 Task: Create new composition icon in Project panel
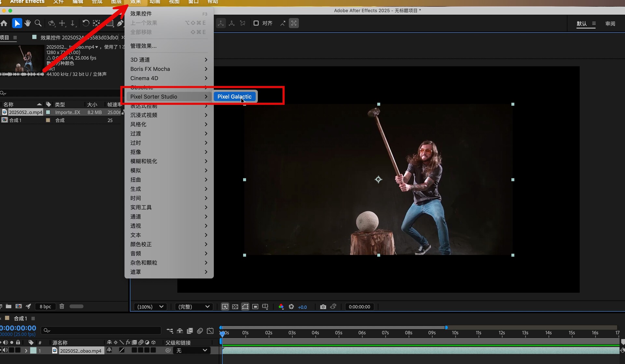[x=19, y=306]
